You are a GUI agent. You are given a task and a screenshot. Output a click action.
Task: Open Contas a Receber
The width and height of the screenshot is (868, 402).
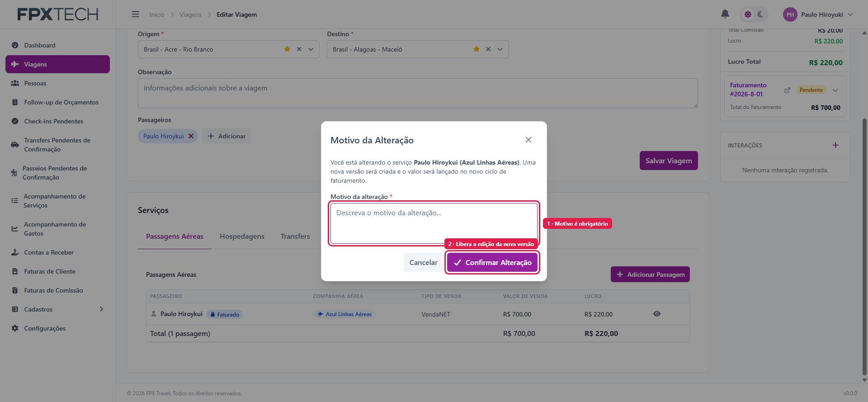click(x=57, y=252)
